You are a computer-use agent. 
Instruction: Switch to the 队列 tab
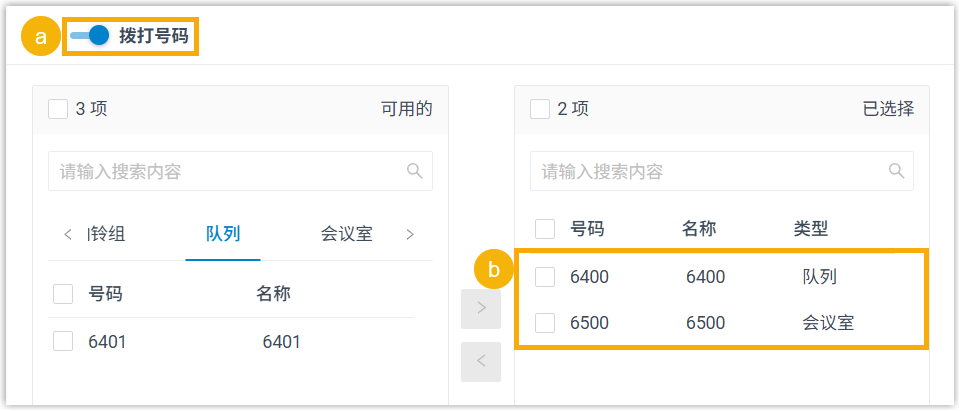tap(223, 234)
